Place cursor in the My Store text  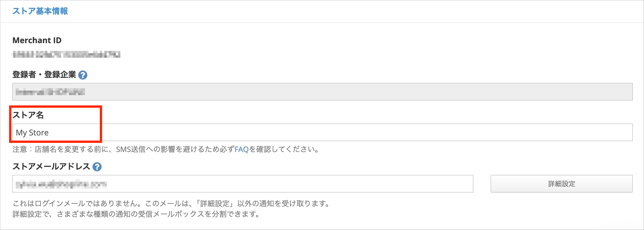click(32, 133)
